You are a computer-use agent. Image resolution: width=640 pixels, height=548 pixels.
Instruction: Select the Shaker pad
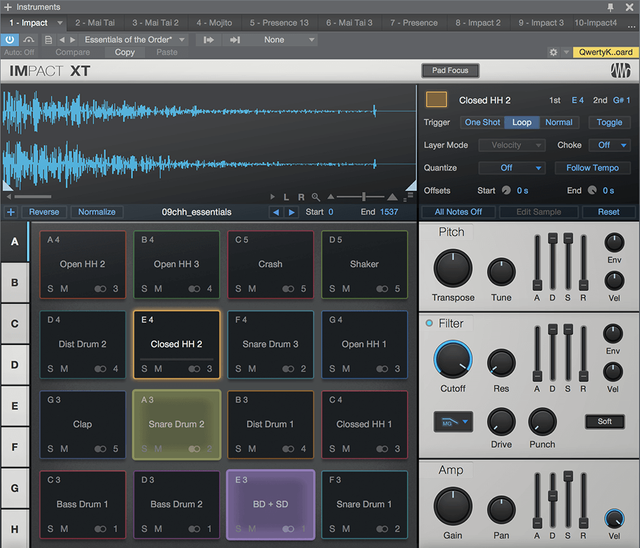click(x=364, y=264)
